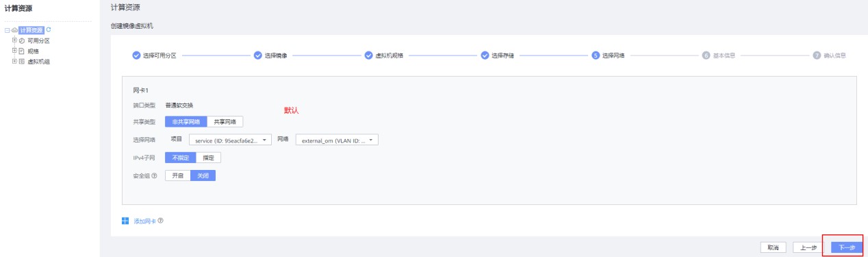Click step 5 circle for 选择网络
The height and width of the screenshot is (257, 868).
[596, 56]
